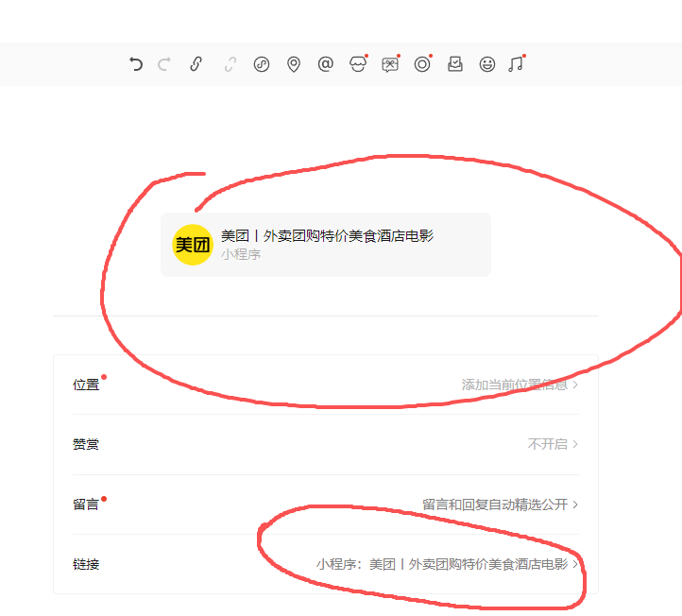Screen dimensions: 682x616
Task: Insert a mini program via the toolbar icon
Action: [262, 64]
